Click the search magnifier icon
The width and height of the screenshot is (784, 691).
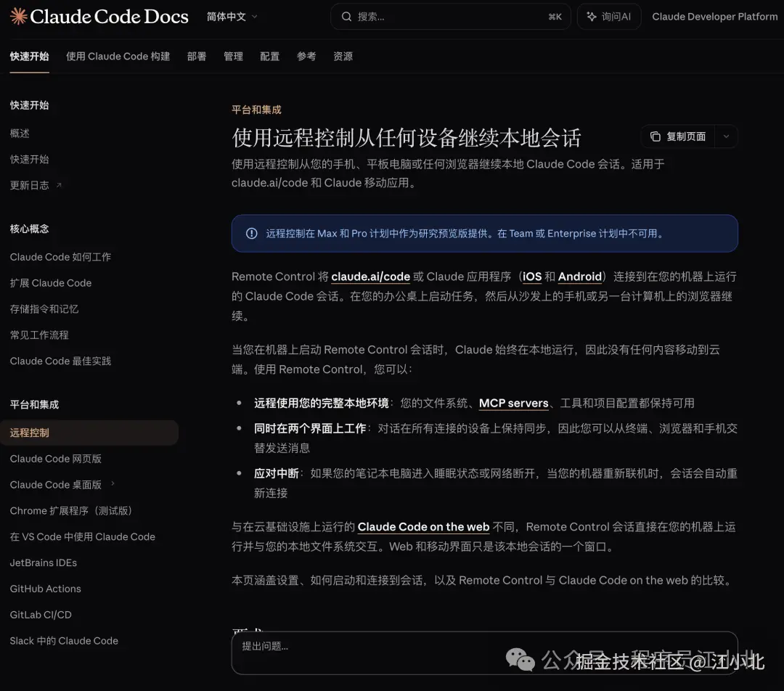[346, 17]
